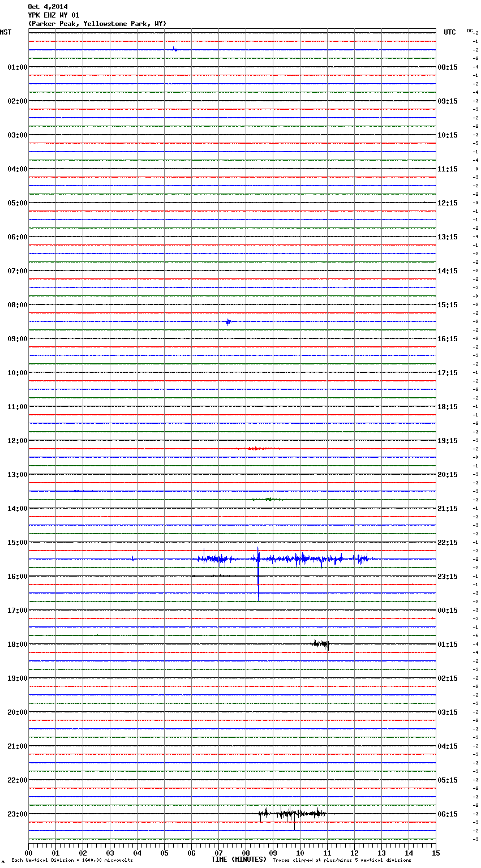Click the "11" minute axis tick label
The height and width of the screenshot is (868, 481).
[327, 853]
